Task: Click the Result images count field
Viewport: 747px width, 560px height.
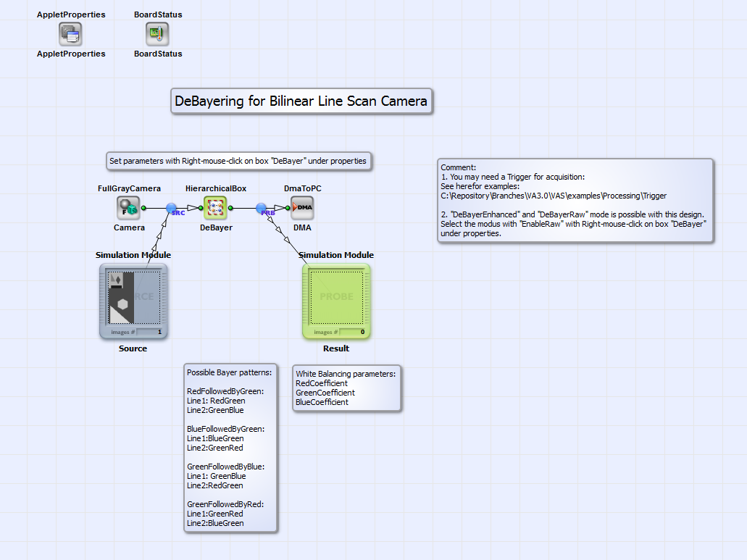Action: (352, 332)
